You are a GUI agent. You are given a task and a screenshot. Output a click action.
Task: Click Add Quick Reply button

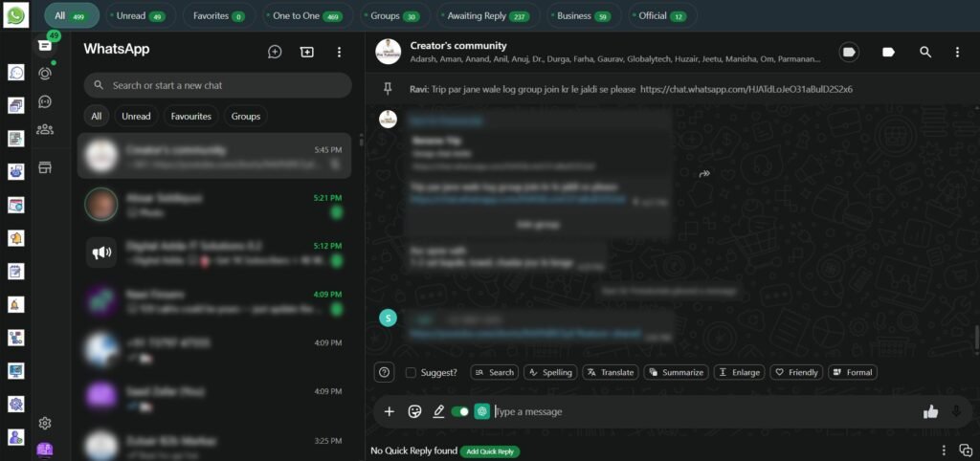click(490, 451)
